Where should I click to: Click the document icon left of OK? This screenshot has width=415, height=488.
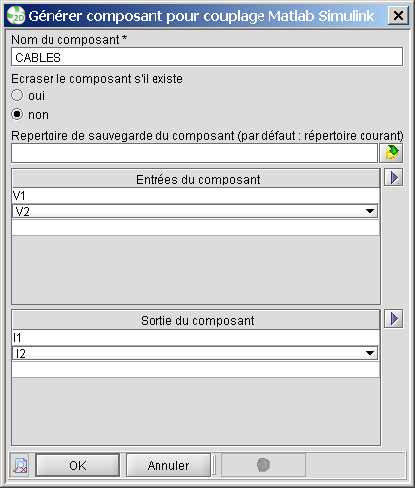click(21, 465)
